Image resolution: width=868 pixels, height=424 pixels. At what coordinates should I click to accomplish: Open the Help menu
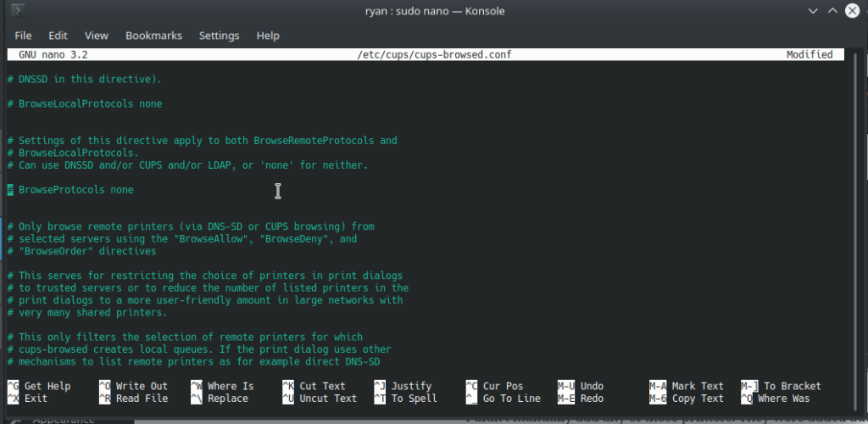(x=268, y=36)
